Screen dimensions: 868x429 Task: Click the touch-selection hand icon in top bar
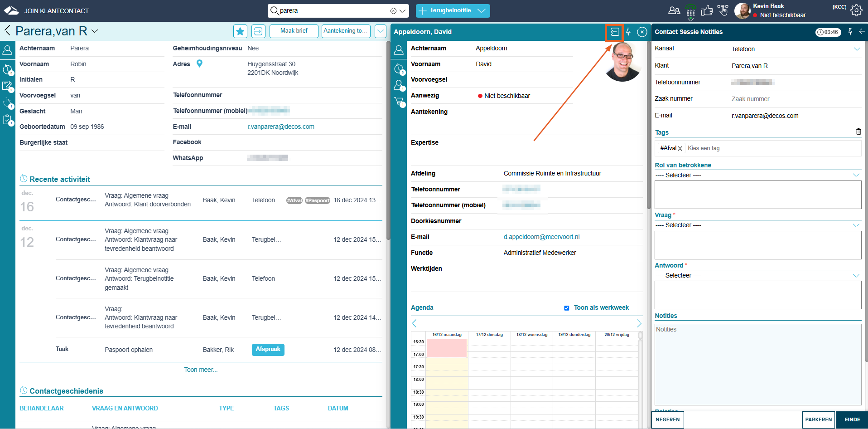(x=723, y=10)
